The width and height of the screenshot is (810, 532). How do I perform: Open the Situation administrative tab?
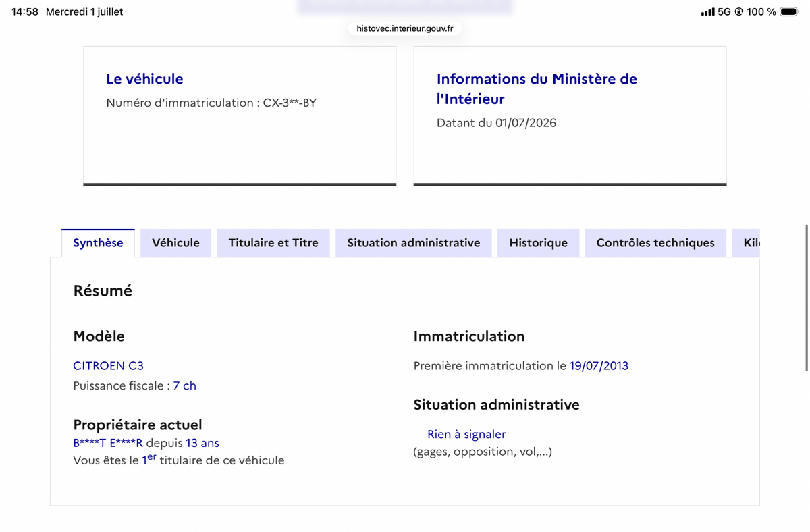(414, 243)
